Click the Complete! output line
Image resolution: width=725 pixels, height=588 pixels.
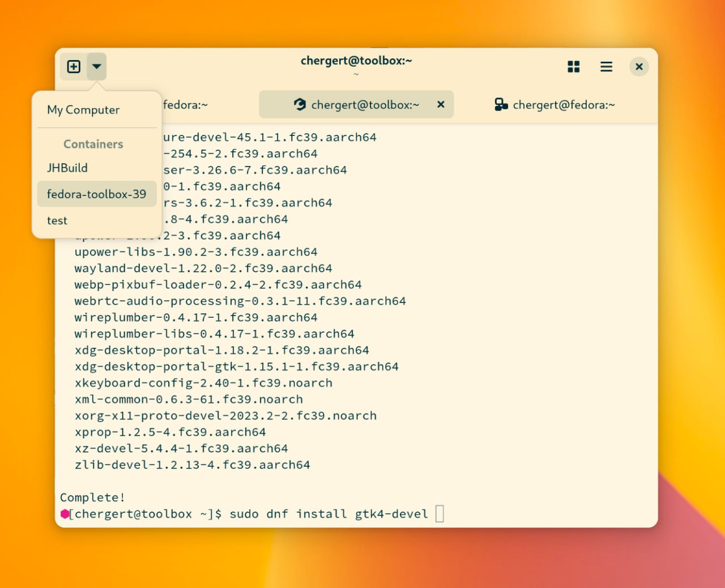[x=92, y=497]
